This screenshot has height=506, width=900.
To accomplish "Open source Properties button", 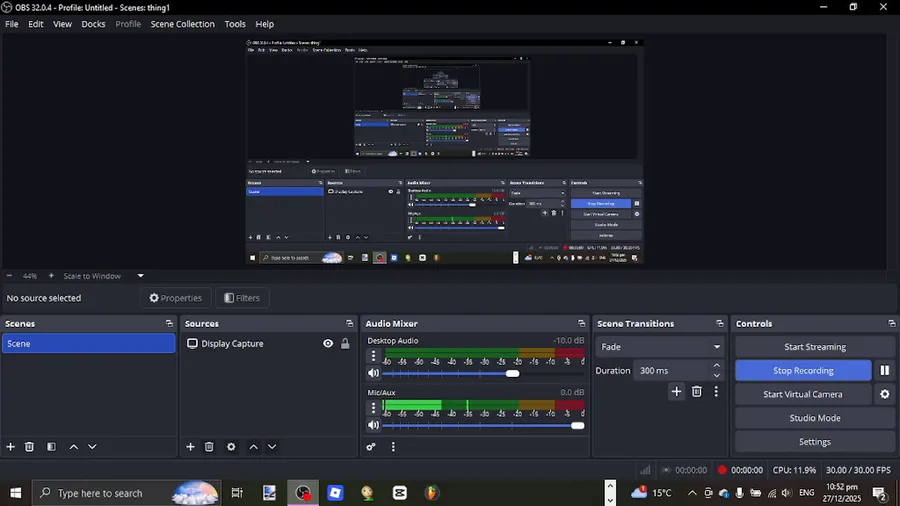I will tap(176, 298).
